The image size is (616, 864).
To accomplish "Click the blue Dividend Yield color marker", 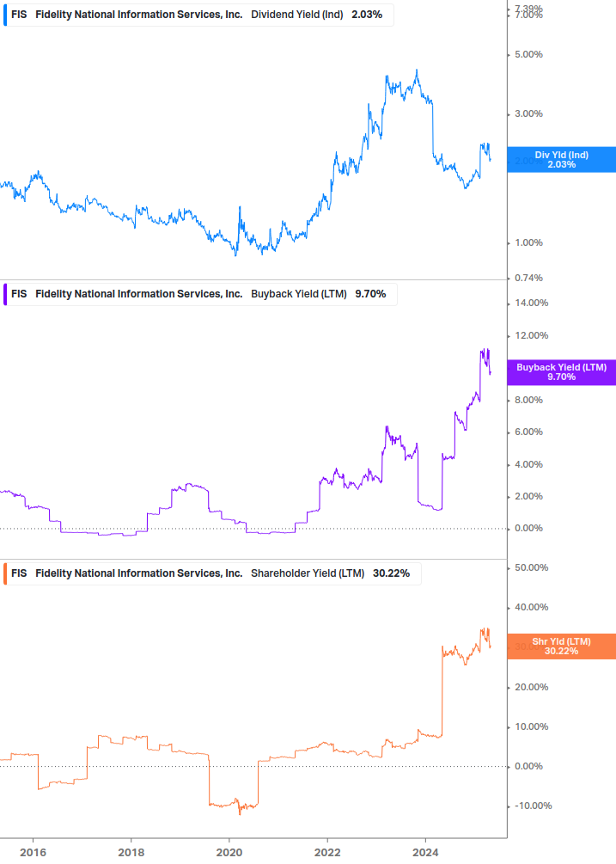I will [x=5, y=15].
